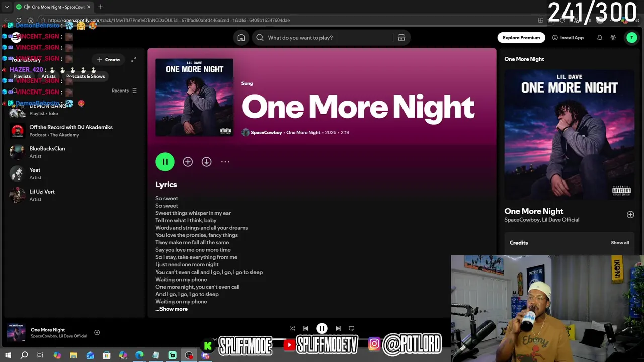Show all credits
Image resolution: width=644 pixels, height=362 pixels.
click(620, 243)
